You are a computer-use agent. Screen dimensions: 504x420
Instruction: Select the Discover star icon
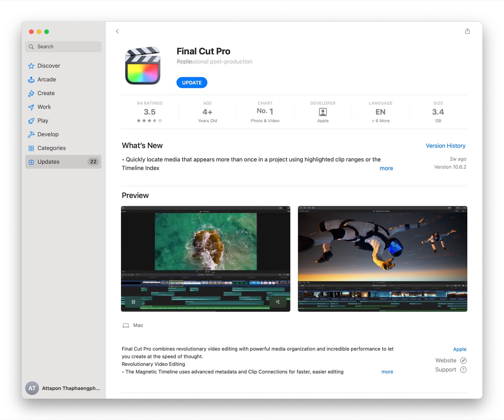pyautogui.click(x=31, y=66)
